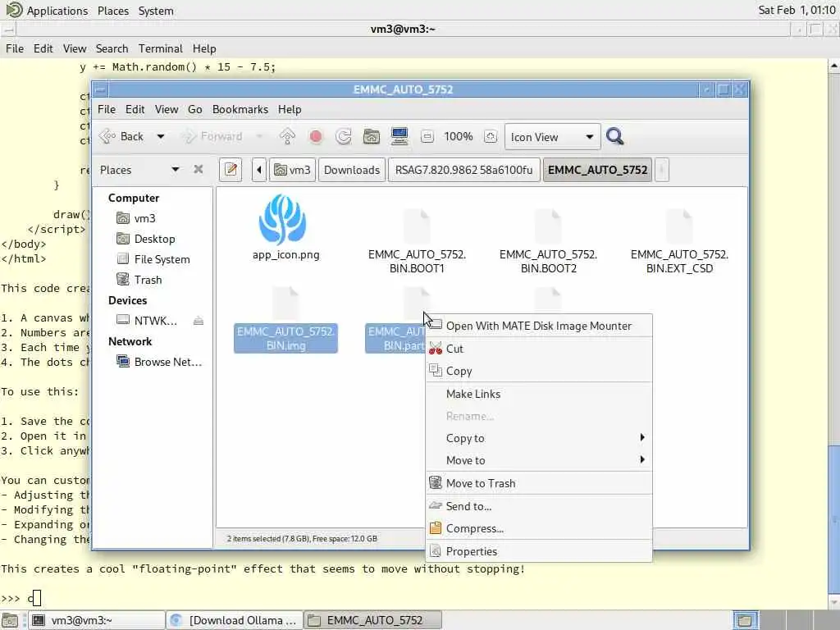Viewport: 840px width, 630px height.
Task: Select the EMMC_AUTO_5752.BIN.EXT_CSD file
Action: tap(679, 241)
